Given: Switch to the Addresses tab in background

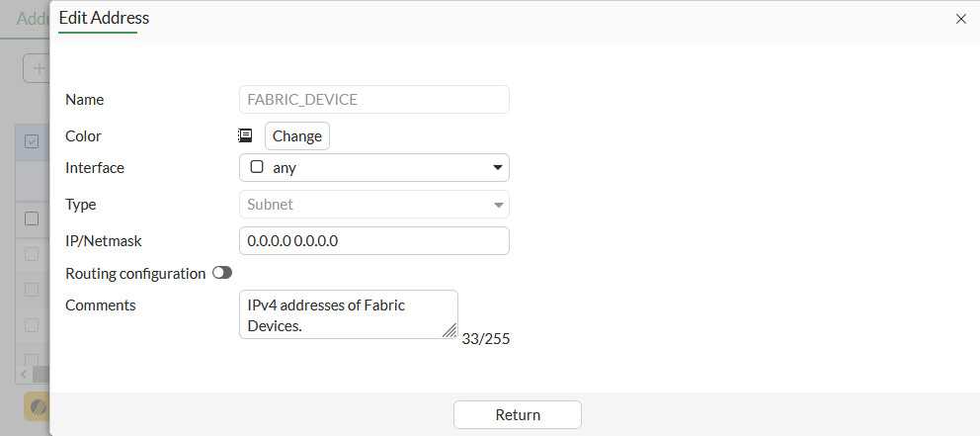Looking at the screenshot, I should coord(32,19).
